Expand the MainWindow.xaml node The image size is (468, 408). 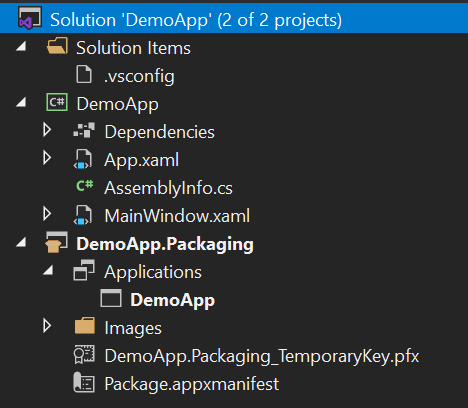tap(47, 214)
